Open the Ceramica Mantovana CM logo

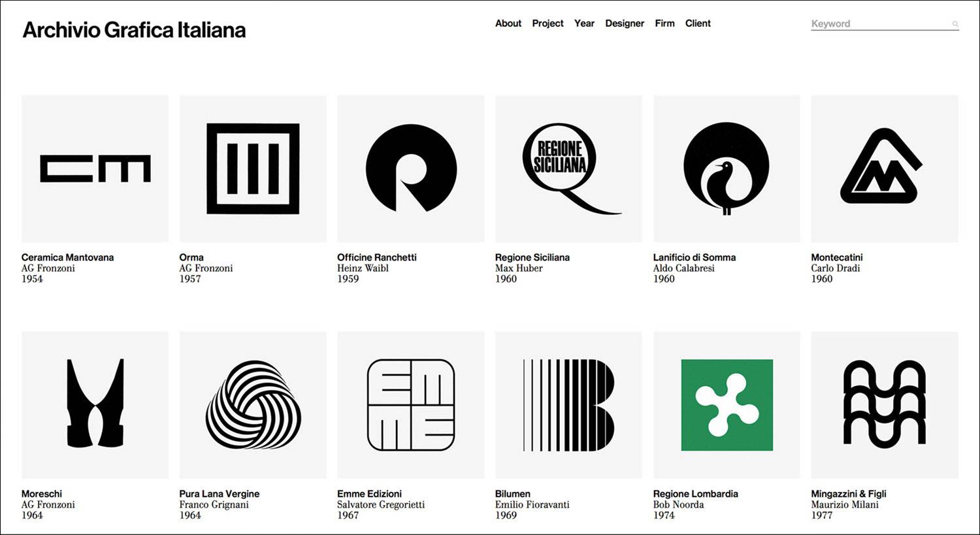[x=95, y=169]
